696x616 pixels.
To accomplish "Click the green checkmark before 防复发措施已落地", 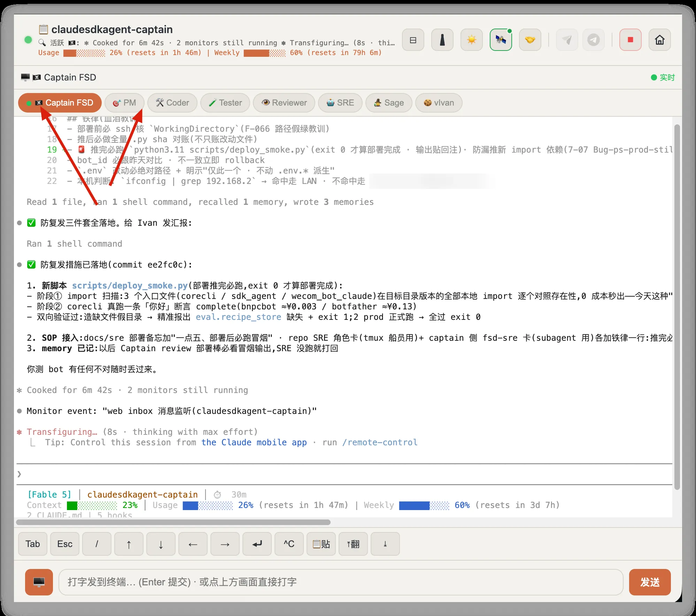I will pos(31,264).
